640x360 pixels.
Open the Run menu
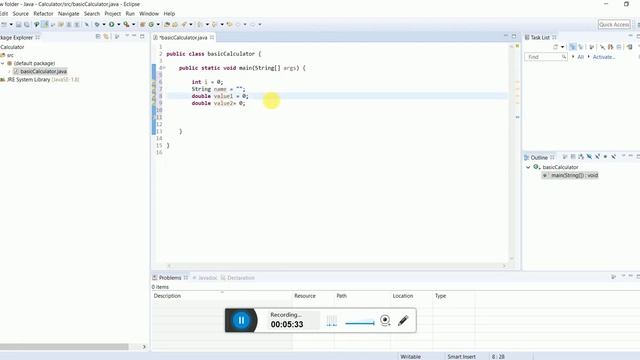point(130,13)
